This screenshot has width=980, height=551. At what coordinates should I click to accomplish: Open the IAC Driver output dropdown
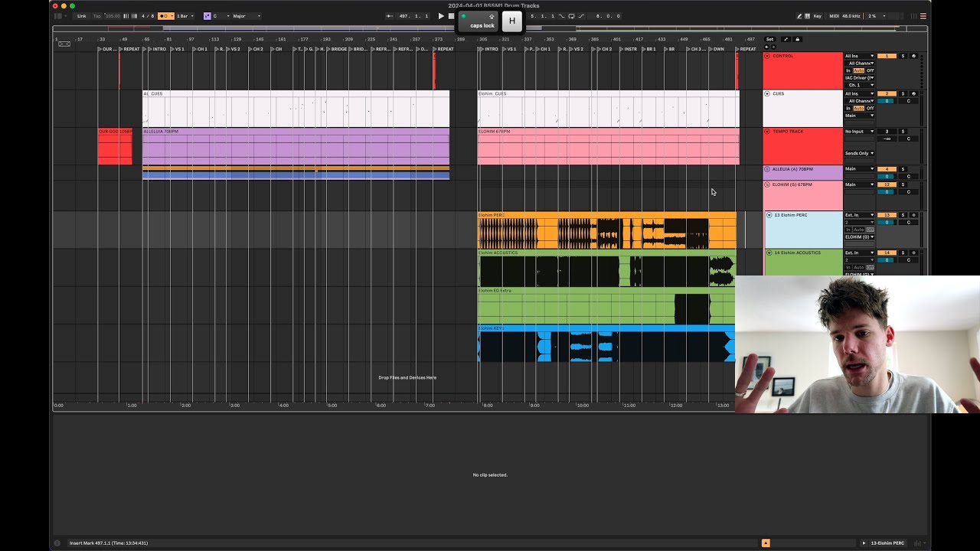859,77
